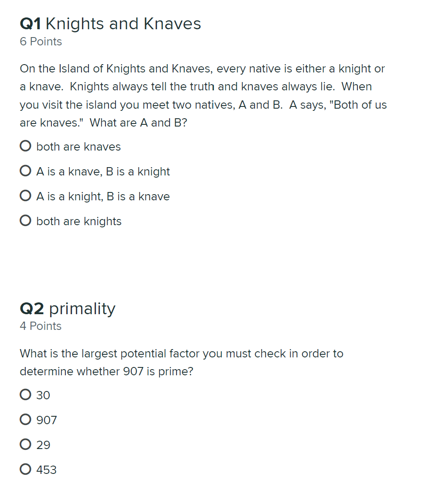Click the label text "both are knights"

click(x=78, y=221)
